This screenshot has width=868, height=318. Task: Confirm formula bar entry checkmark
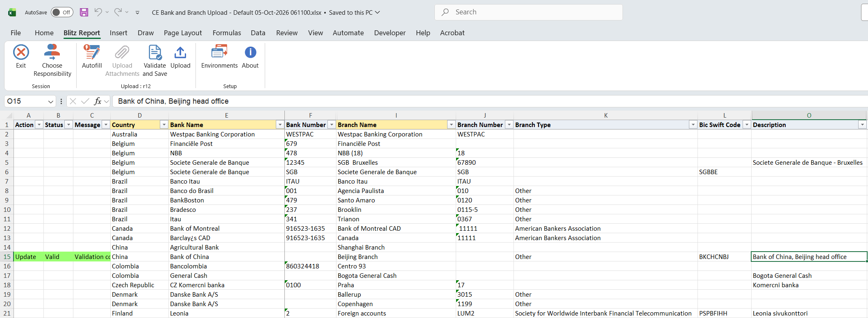click(x=85, y=101)
